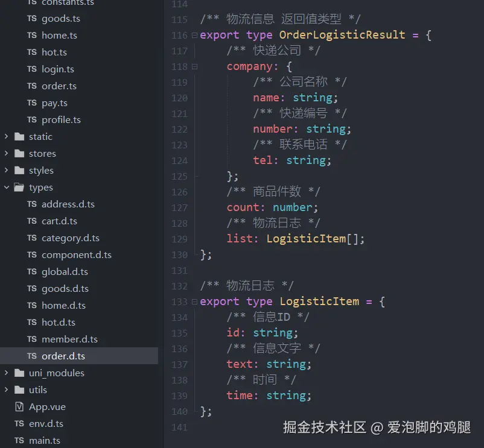Click the Vue file icon of App.vue
484x448 pixels.
[19, 406]
